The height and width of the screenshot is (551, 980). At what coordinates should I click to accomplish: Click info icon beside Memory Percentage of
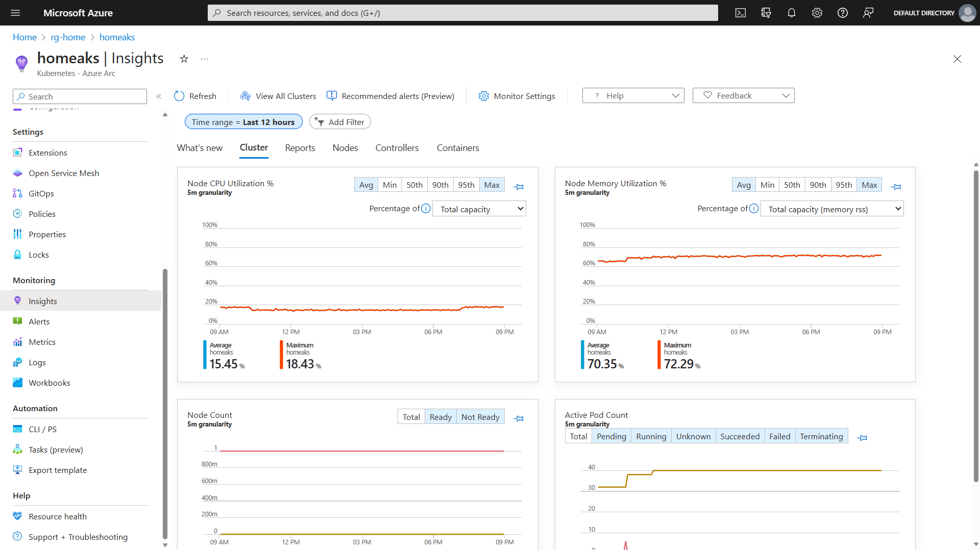click(x=754, y=209)
